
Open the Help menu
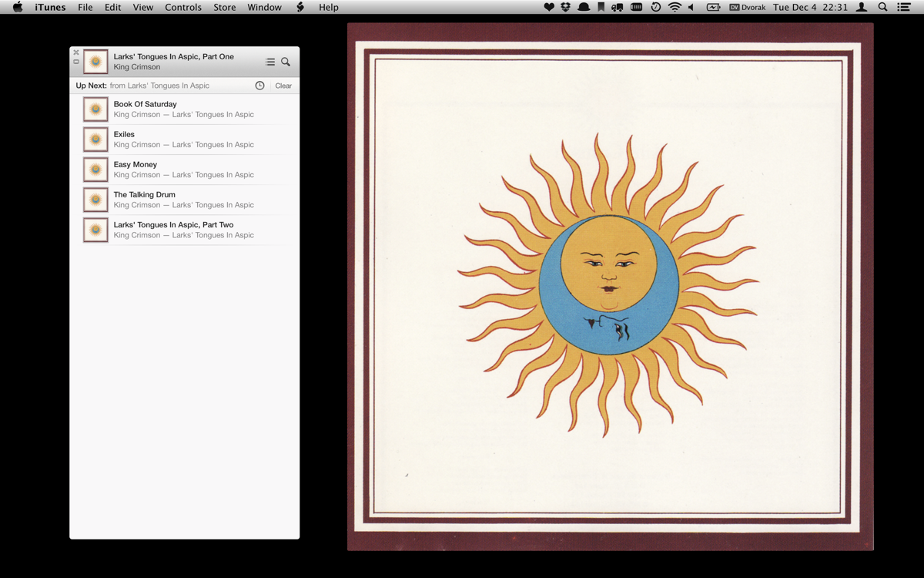tap(329, 7)
